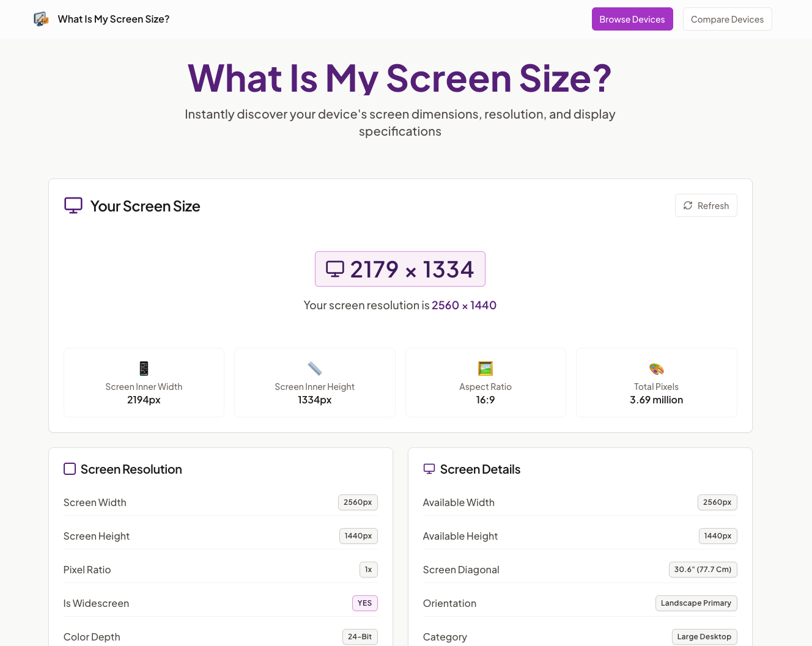This screenshot has width=812, height=646.
Task: Click the square icon beside Screen Resolution heading
Action: 70,469
